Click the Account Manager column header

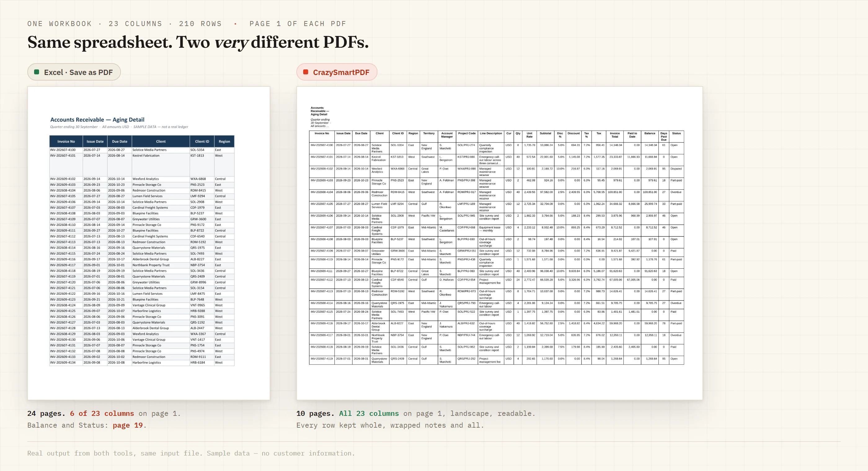coord(447,135)
